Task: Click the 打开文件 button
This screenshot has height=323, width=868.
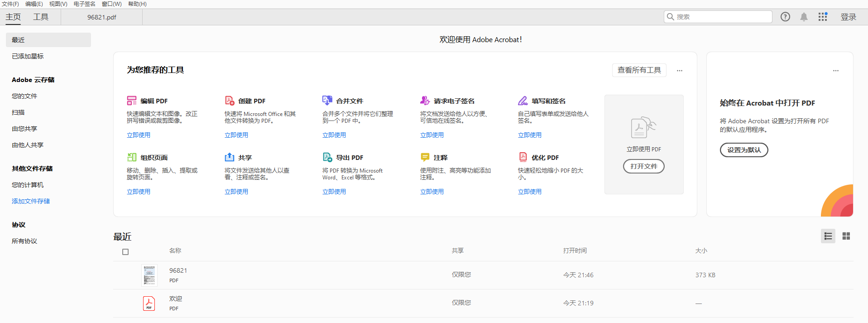Action: [644, 166]
